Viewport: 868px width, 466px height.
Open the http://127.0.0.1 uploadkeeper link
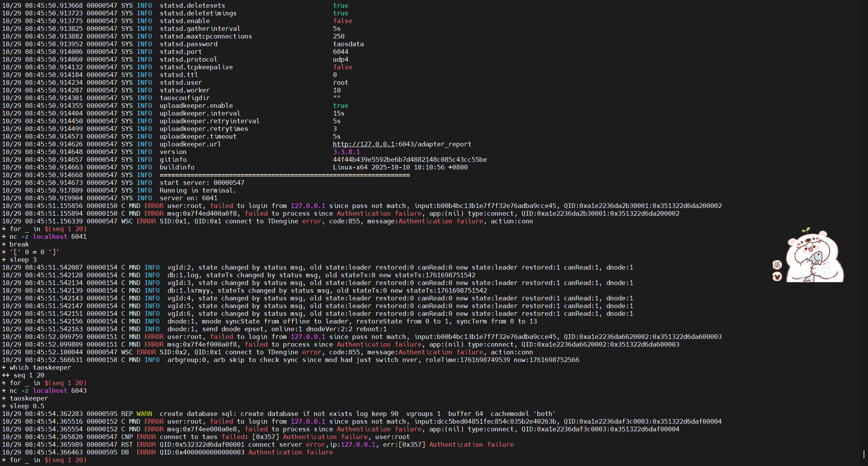(x=363, y=144)
